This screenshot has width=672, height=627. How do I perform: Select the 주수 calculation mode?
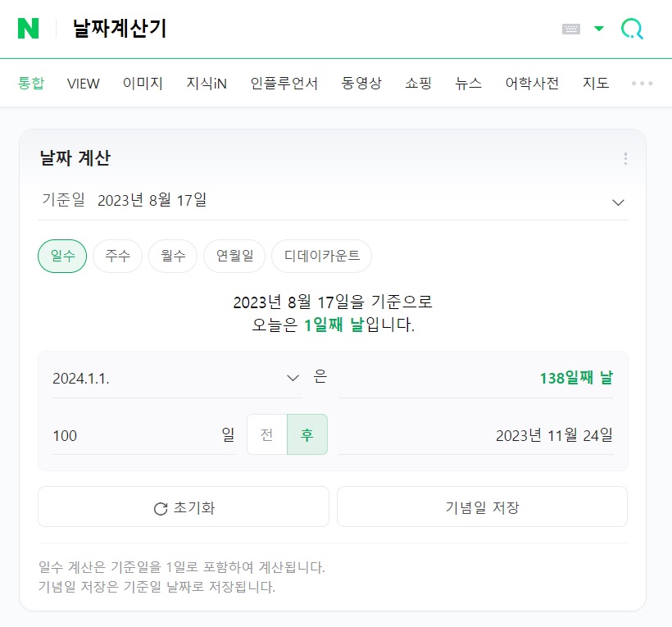point(117,256)
